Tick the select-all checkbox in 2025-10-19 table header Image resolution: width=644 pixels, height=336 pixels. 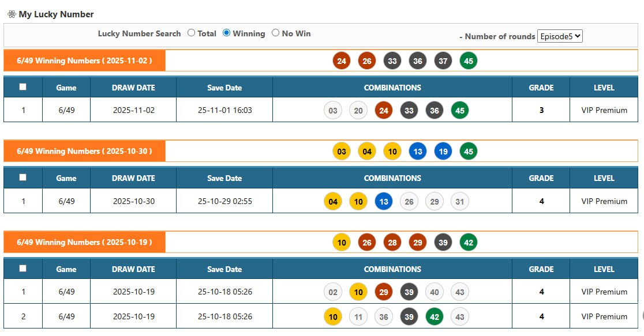23,269
